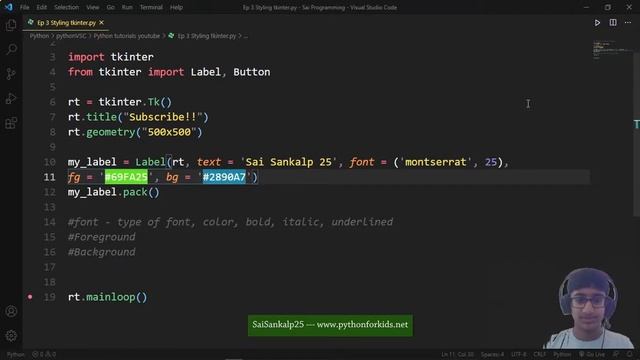Click line number 11 in gutter
The width and height of the screenshot is (640, 360).
(49, 177)
